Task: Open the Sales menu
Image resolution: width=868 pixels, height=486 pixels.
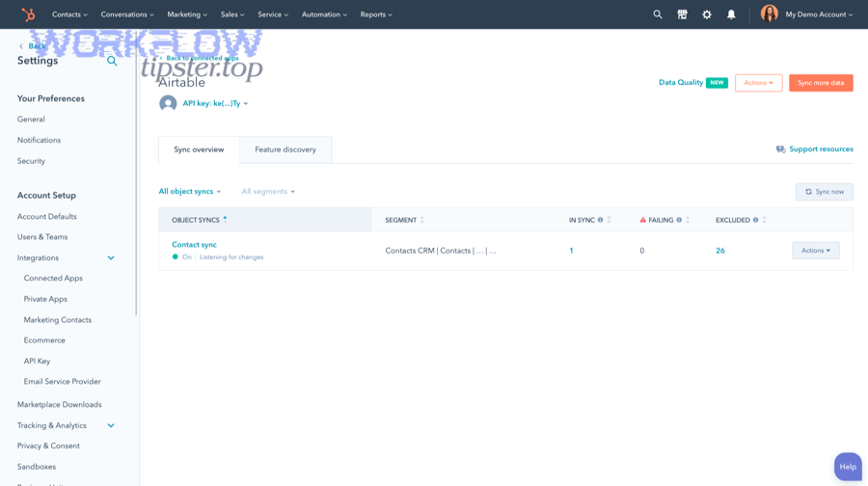Action: tap(232, 14)
